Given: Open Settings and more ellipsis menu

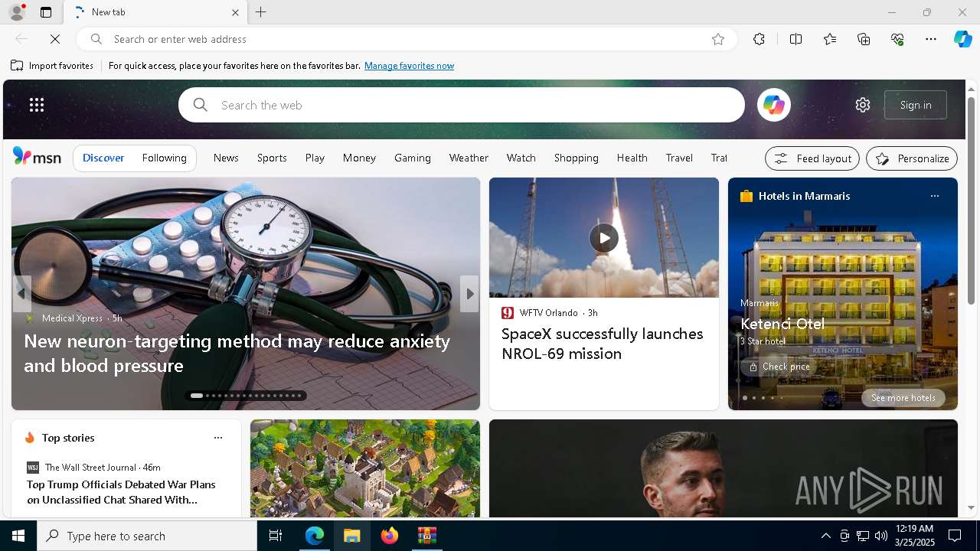Looking at the screenshot, I should [x=931, y=39].
